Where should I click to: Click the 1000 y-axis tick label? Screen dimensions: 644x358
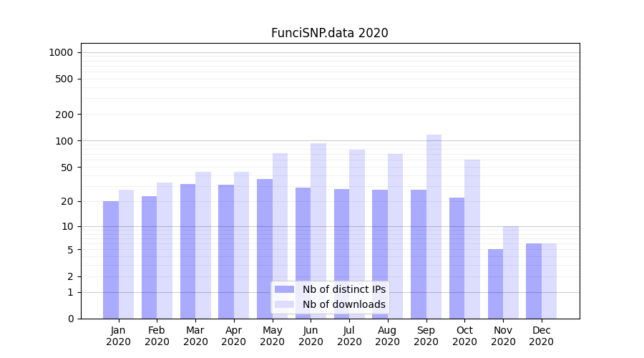pos(61,52)
